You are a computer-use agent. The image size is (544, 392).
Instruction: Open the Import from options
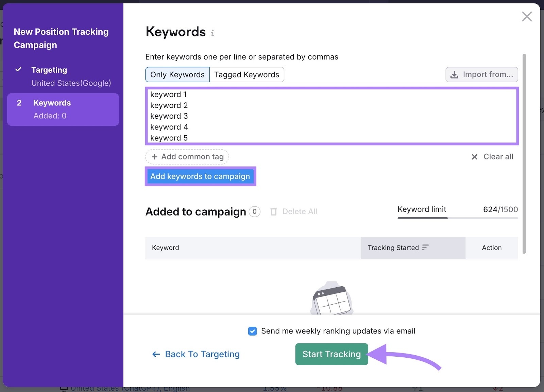[481, 74]
